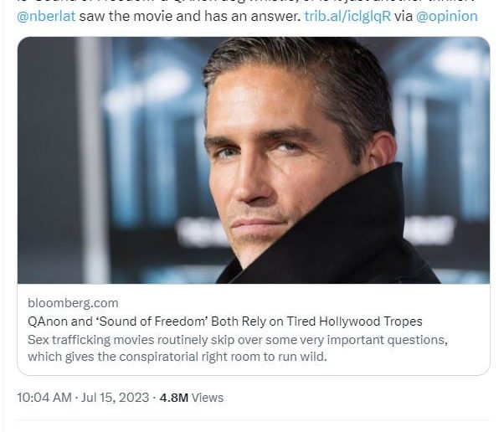Open the 4.8M view count
Screen dimensions: 504x432
[175, 397]
